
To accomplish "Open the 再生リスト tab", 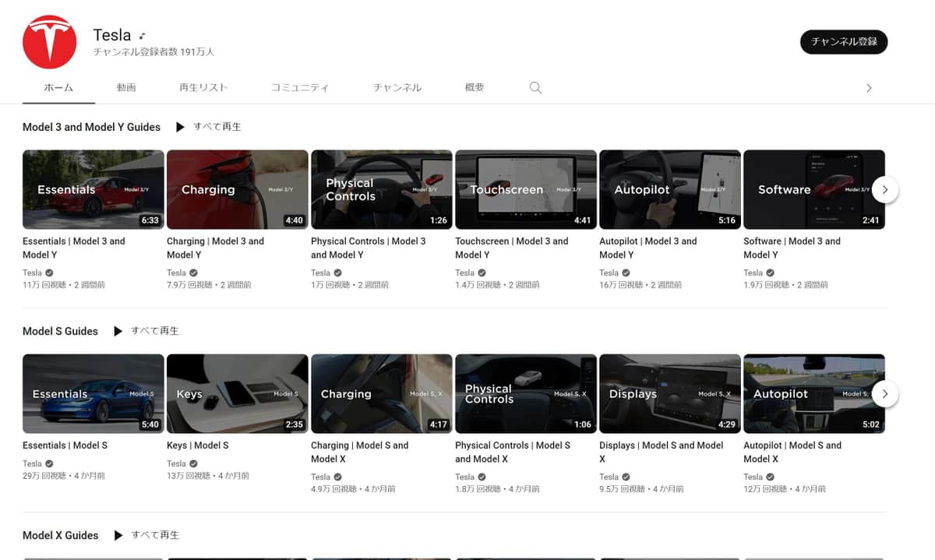I will pos(203,88).
